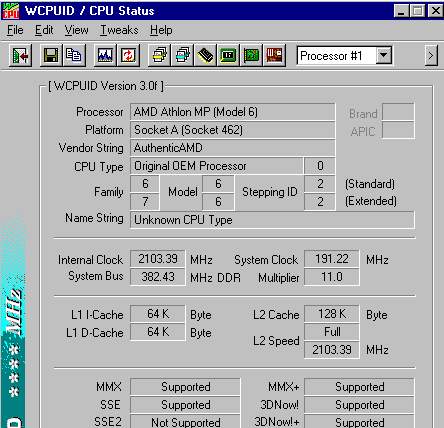Click the L2 Cache value 128 K

coord(332,314)
